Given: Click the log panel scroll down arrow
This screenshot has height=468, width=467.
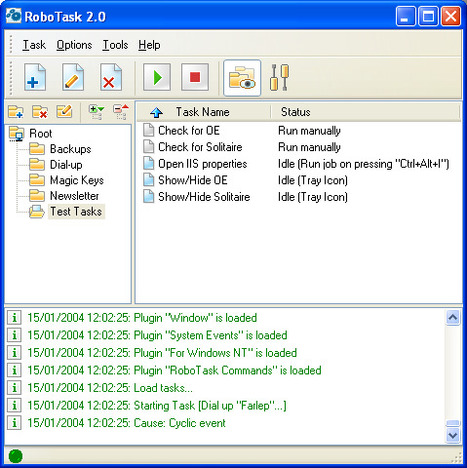Looking at the screenshot, I should (453, 435).
